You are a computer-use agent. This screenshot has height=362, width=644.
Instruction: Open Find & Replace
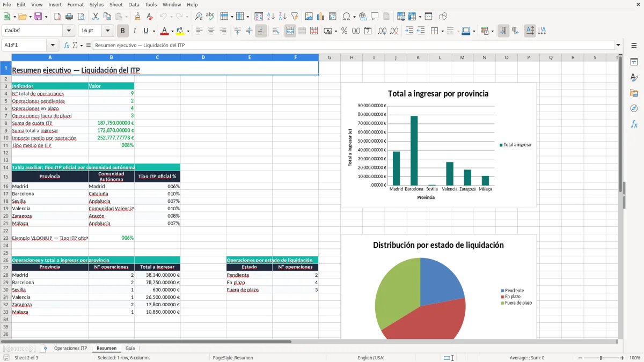point(199,17)
